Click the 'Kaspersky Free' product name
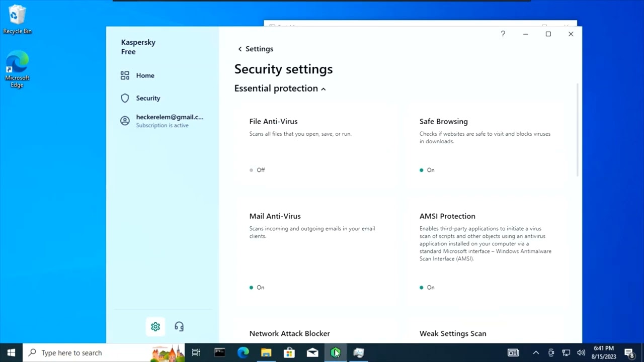 [138, 47]
